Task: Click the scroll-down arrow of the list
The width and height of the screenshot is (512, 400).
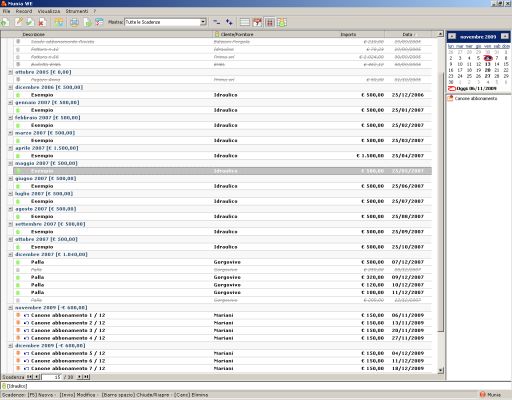Action: (440, 370)
